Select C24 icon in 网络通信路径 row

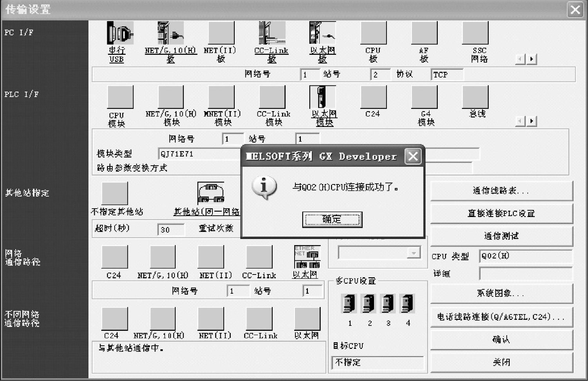coord(115,257)
